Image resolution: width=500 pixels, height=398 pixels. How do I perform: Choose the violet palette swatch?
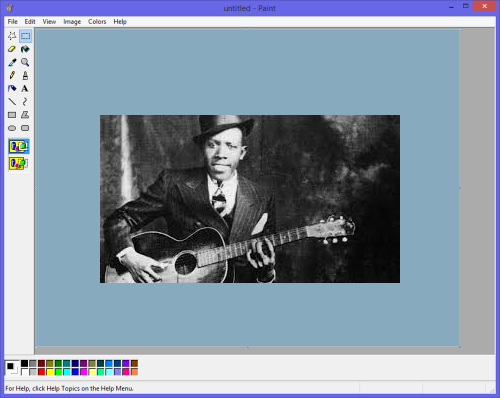126,363
